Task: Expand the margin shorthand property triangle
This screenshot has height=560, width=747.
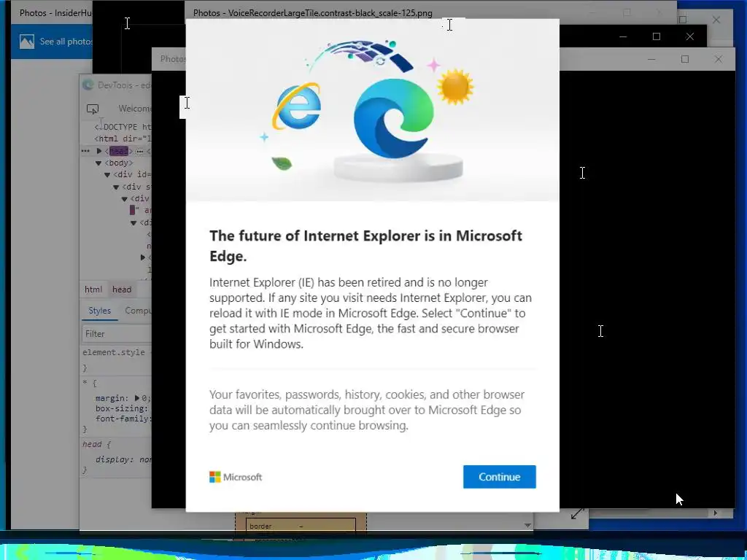Action: click(x=137, y=398)
